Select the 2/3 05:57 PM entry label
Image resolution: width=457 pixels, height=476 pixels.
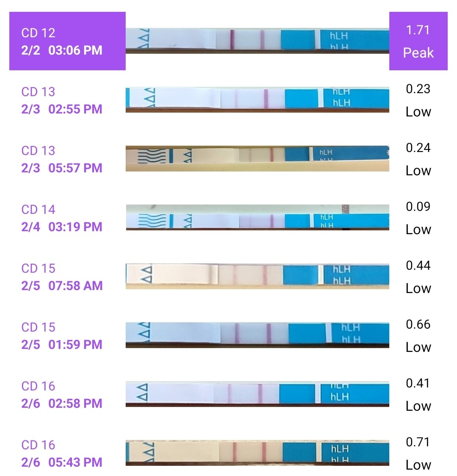click(x=62, y=159)
